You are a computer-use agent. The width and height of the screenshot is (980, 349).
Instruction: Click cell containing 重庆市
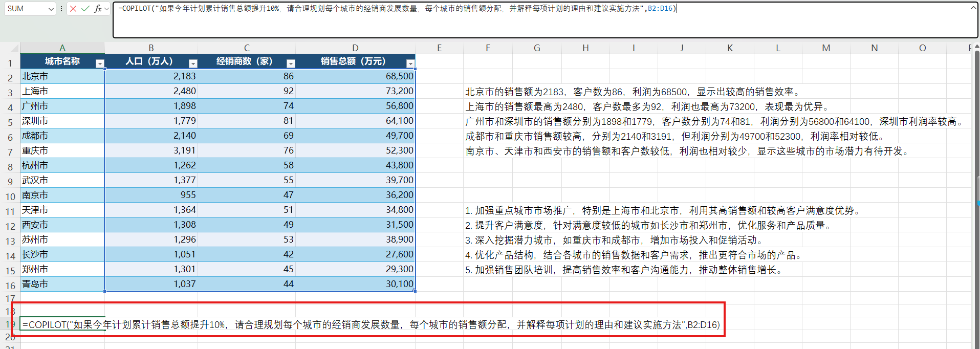tap(62, 150)
